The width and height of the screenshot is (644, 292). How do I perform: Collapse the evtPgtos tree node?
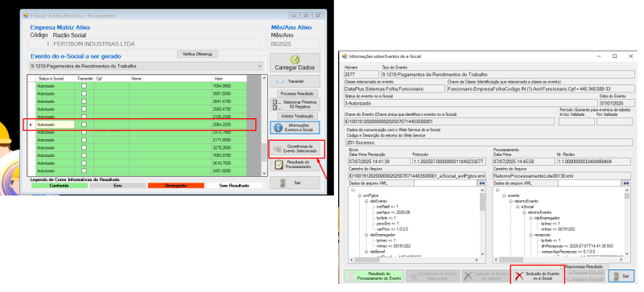(359, 196)
